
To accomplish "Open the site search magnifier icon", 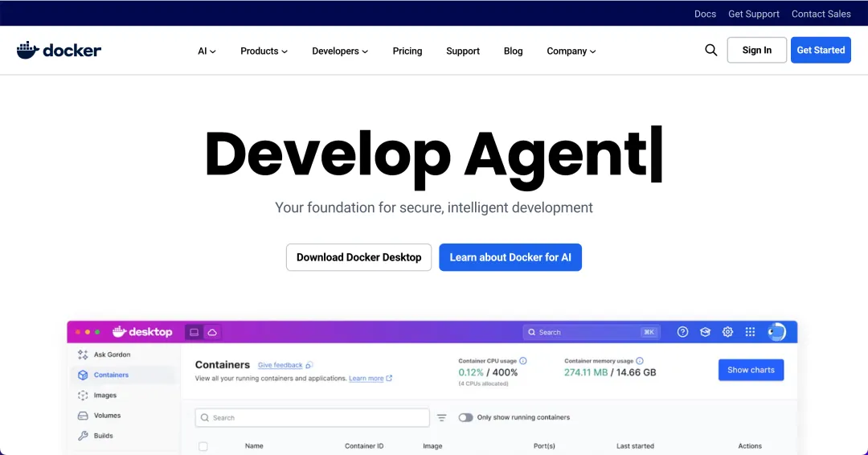I will [x=710, y=51].
